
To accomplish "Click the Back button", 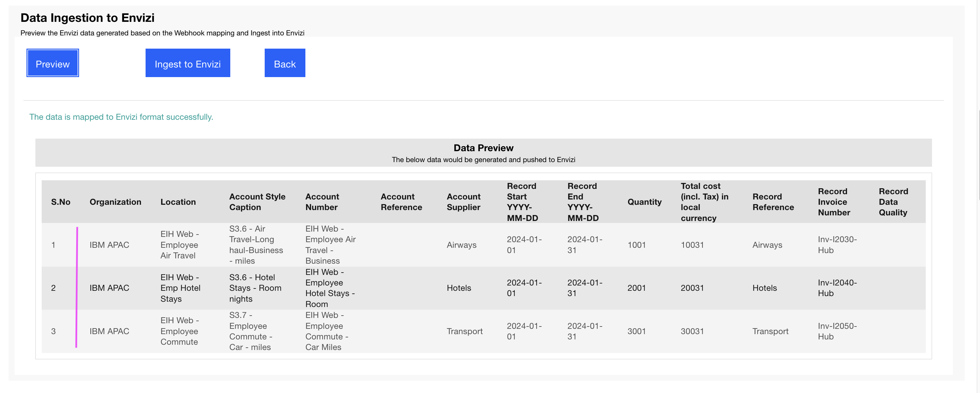I will coord(284,63).
